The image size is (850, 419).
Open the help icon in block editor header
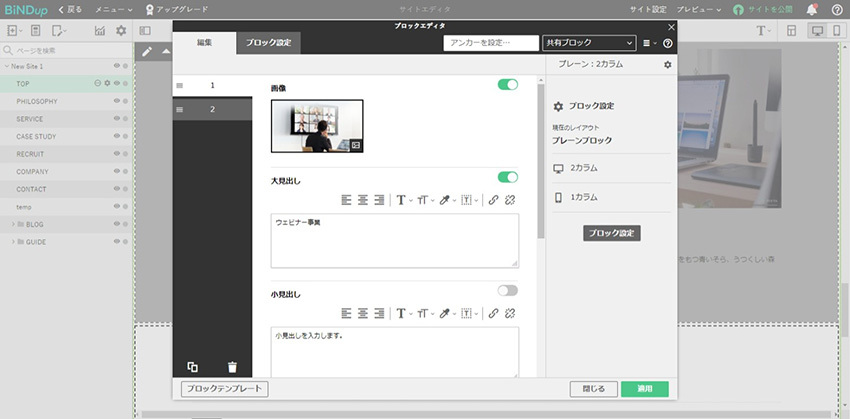coord(668,44)
